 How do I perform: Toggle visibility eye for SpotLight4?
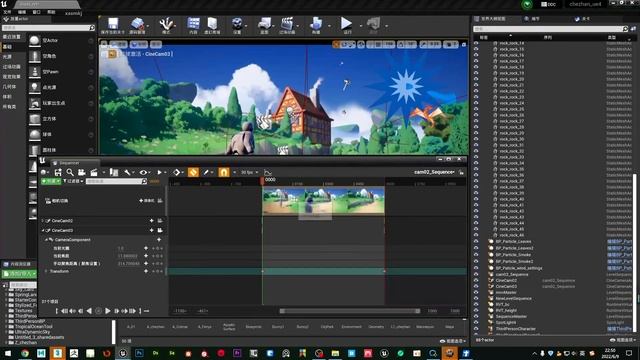(476, 322)
